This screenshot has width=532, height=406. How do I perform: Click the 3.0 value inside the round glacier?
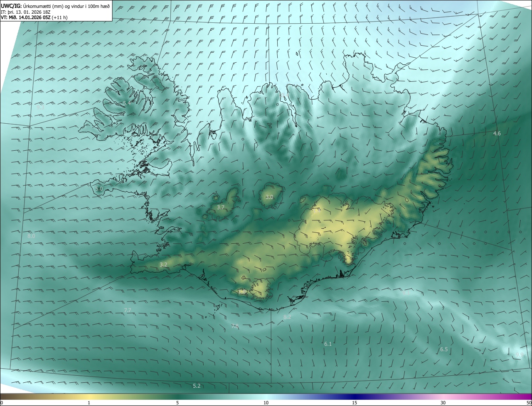click(269, 197)
